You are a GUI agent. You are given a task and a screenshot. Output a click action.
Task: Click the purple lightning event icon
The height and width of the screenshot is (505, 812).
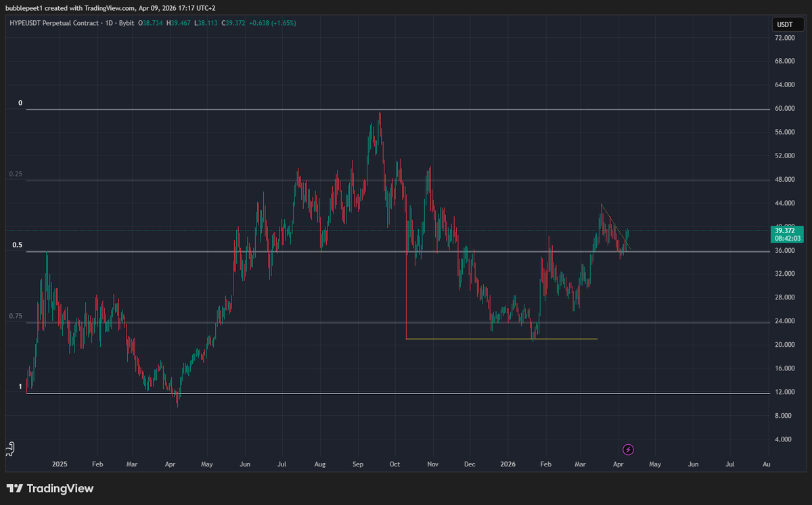click(628, 449)
